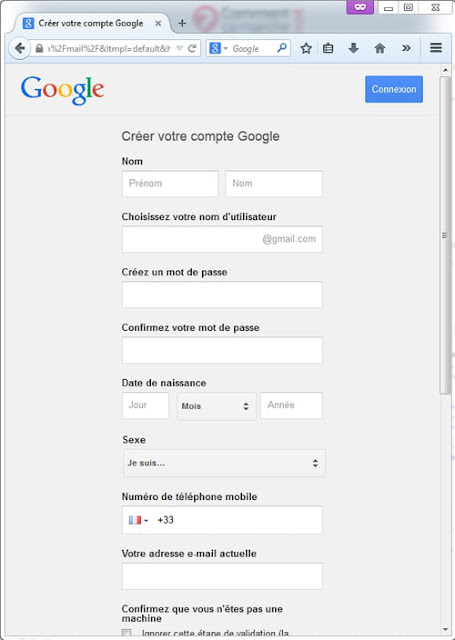Go back with the browser back arrow
455x640 pixels.
tap(19, 49)
